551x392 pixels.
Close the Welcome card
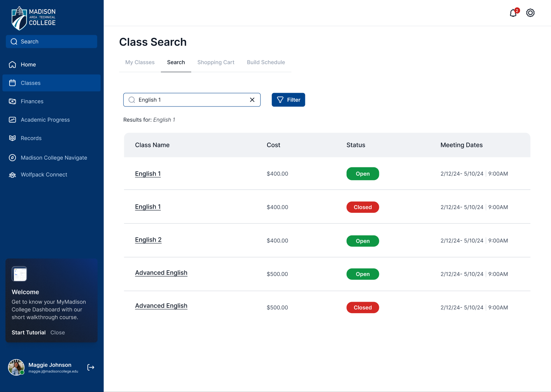coord(57,333)
